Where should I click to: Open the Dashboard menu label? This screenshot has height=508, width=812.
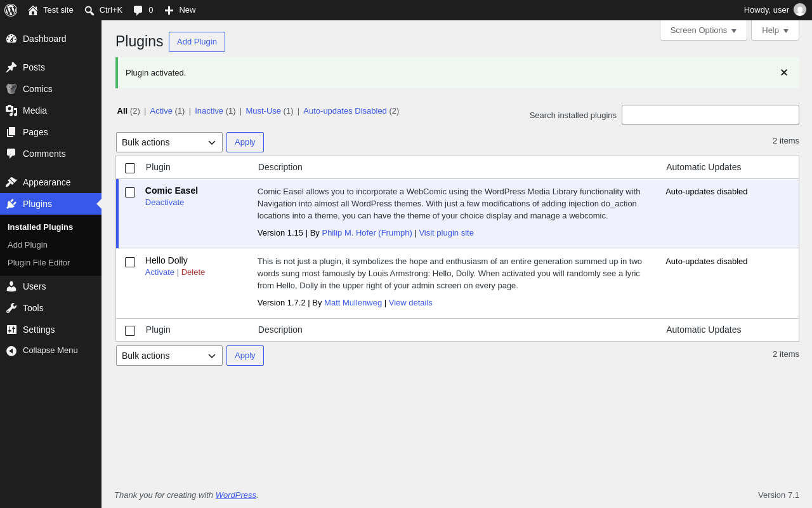pos(44,39)
